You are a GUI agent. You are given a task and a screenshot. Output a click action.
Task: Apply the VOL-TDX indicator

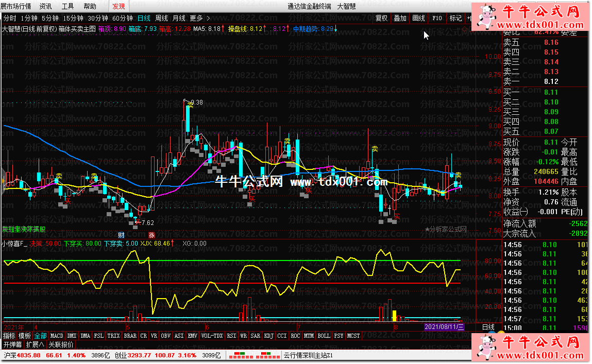point(212,336)
